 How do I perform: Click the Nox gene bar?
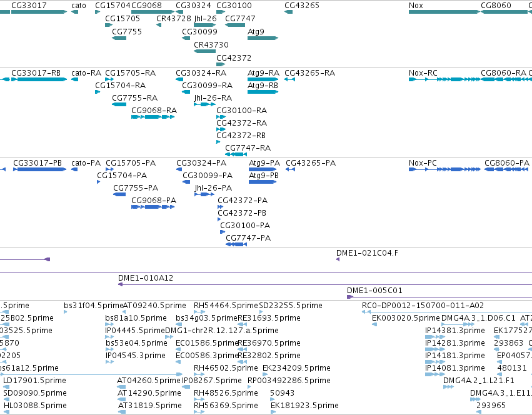coord(444,12)
